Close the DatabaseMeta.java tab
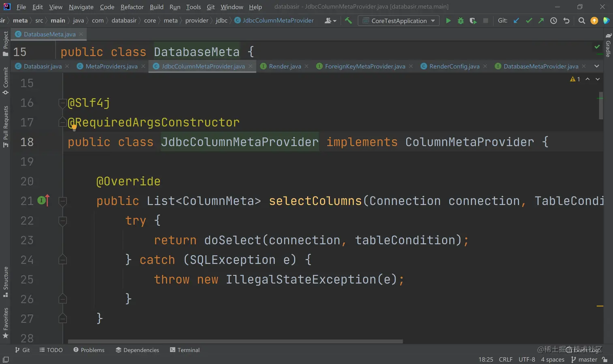Viewport: 613px width, 364px height. click(81, 34)
